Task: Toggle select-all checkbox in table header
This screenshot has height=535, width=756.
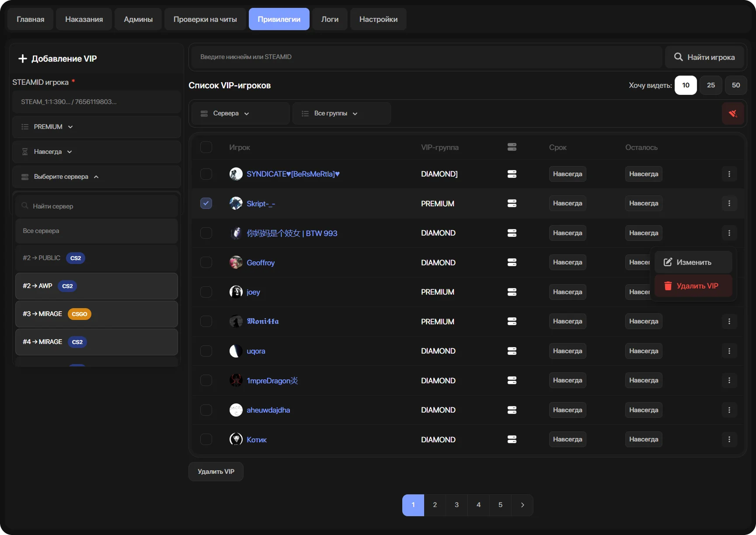Action: pos(206,147)
